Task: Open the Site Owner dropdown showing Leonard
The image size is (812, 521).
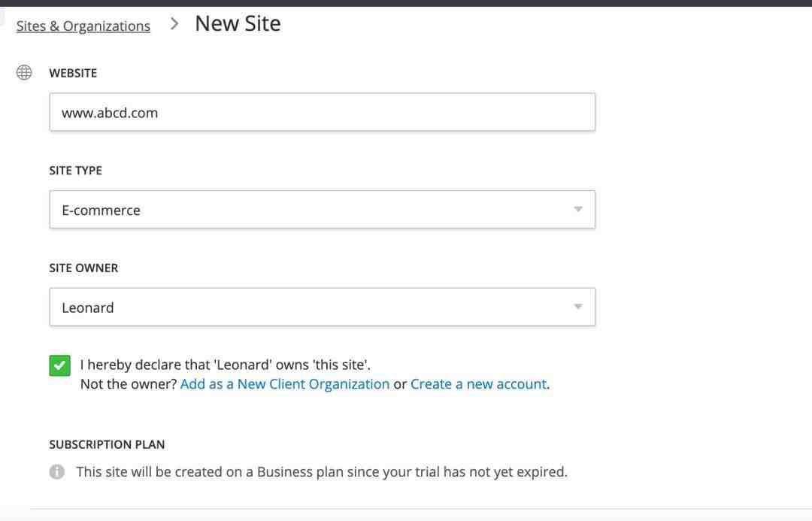Action: (322, 307)
